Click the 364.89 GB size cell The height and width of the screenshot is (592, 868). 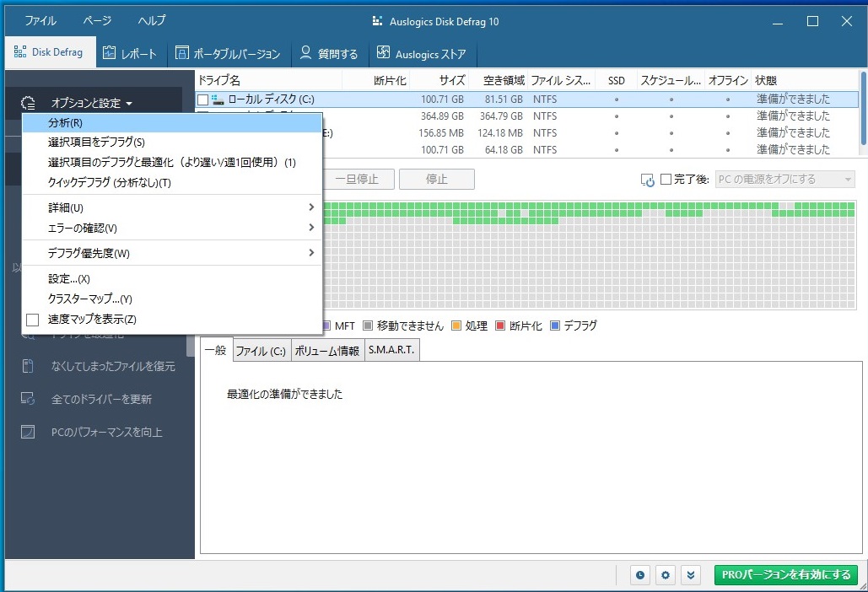[x=442, y=116]
